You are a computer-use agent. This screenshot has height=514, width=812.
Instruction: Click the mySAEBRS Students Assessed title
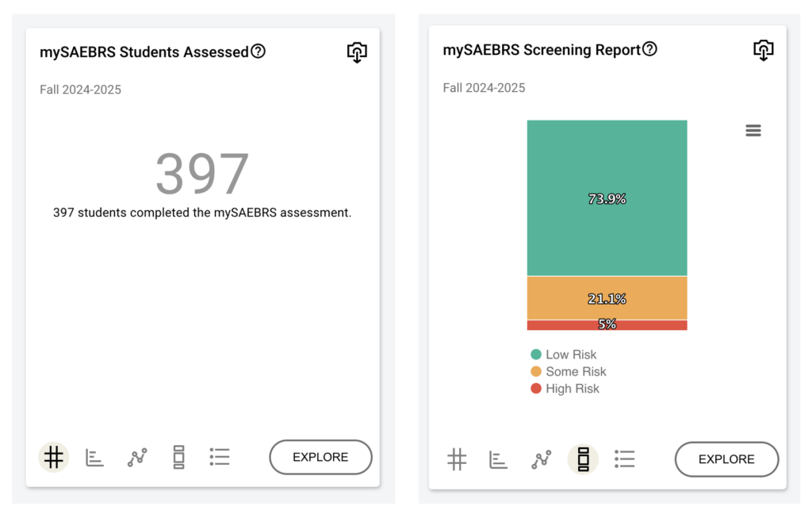point(144,52)
